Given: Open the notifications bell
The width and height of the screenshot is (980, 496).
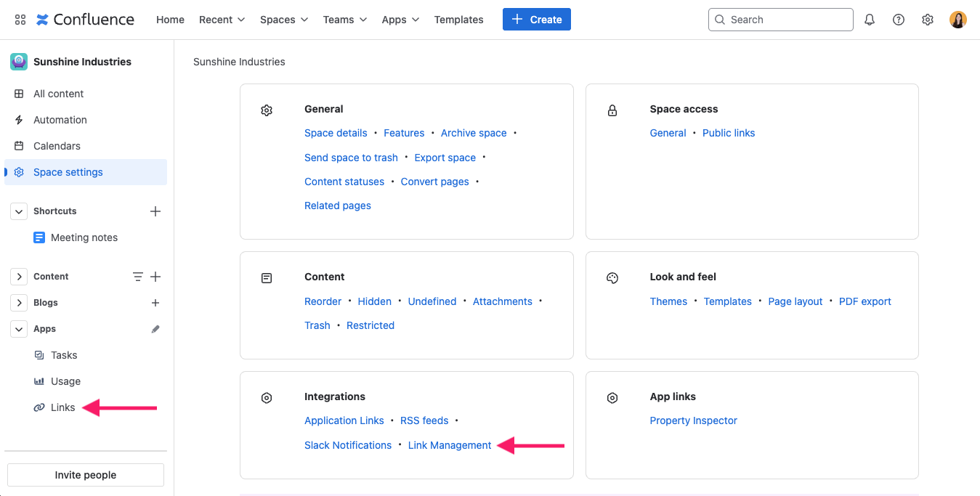Looking at the screenshot, I should (x=869, y=20).
